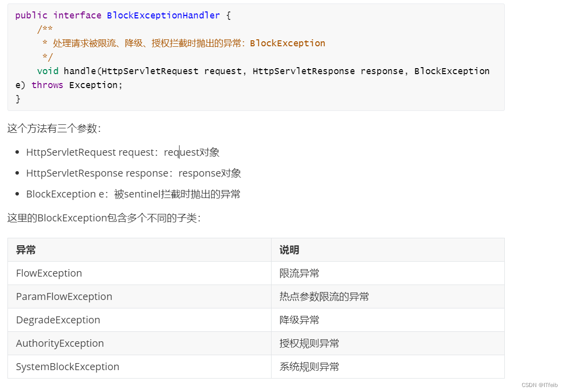
Task: Click the BlockExceptionHandler interface name in code
Action: (163, 15)
